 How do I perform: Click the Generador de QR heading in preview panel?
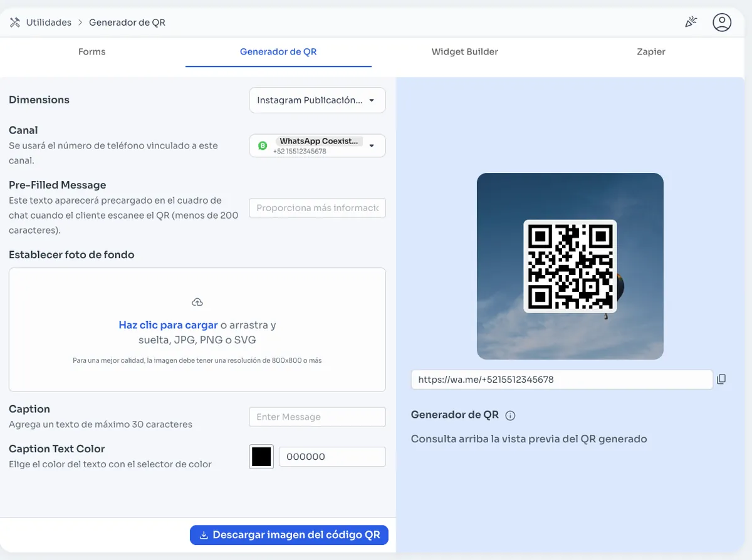[x=455, y=415]
